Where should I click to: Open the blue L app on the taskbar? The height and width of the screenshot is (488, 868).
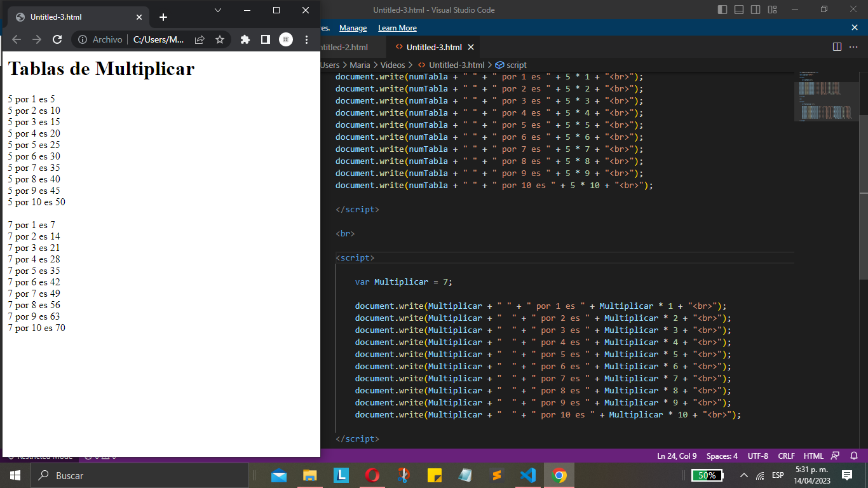tap(341, 475)
